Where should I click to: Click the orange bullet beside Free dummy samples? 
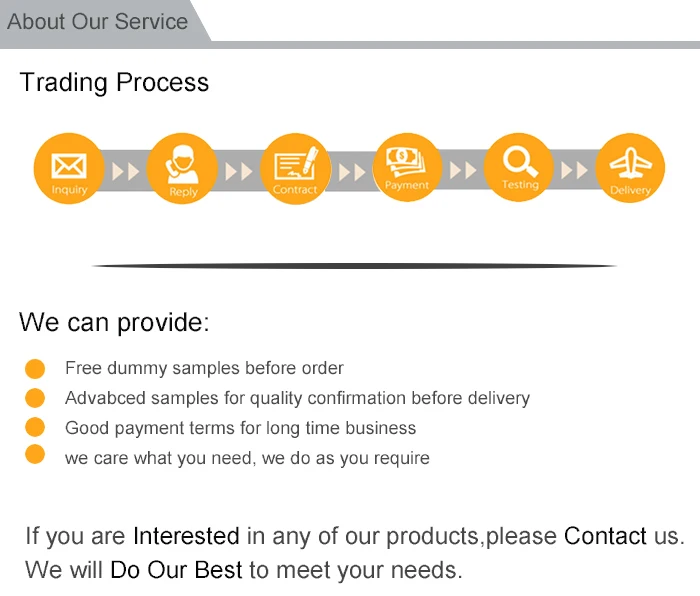coord(35,368)
